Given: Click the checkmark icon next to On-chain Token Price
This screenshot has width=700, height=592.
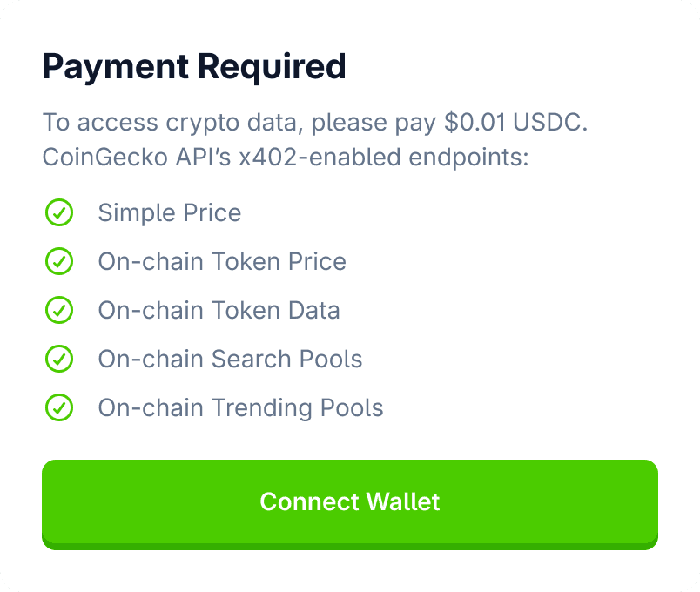Looking at the screenshot, I should 59,261.
